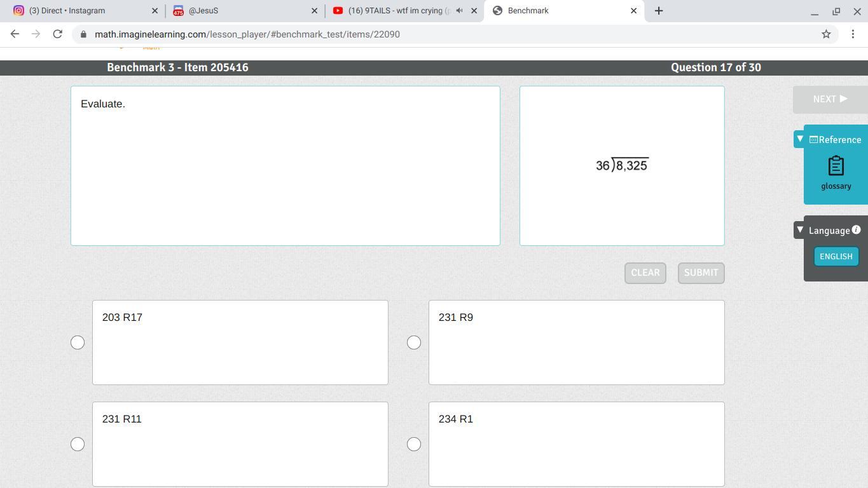The image size is (868, 488).
Task: Bookmark this page with the star icon
Action: (826, 34)
